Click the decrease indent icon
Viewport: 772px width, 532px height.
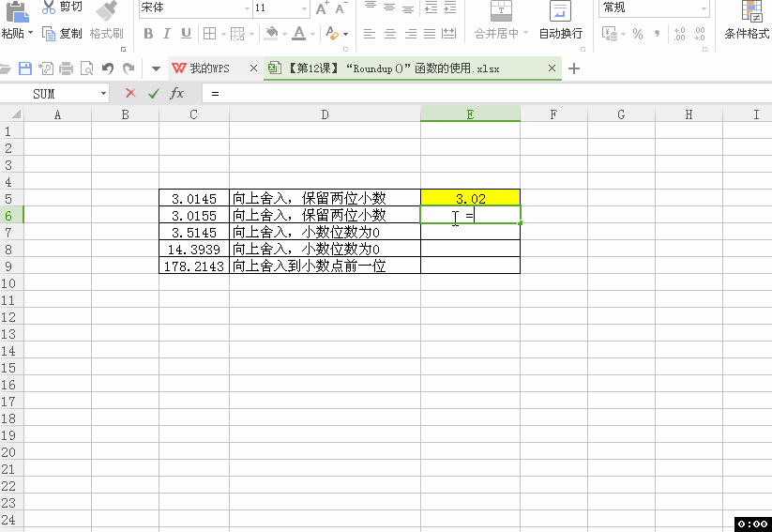tap(431, 7)
